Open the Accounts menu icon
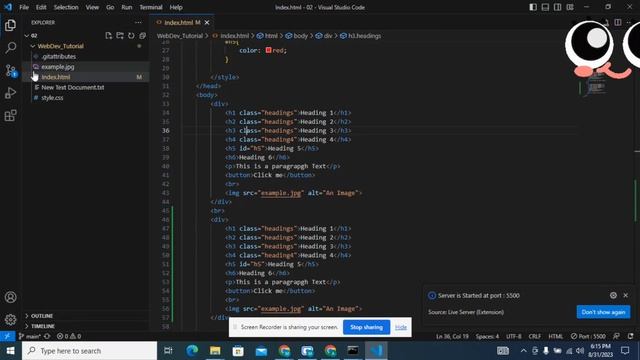 click(11, 297)
